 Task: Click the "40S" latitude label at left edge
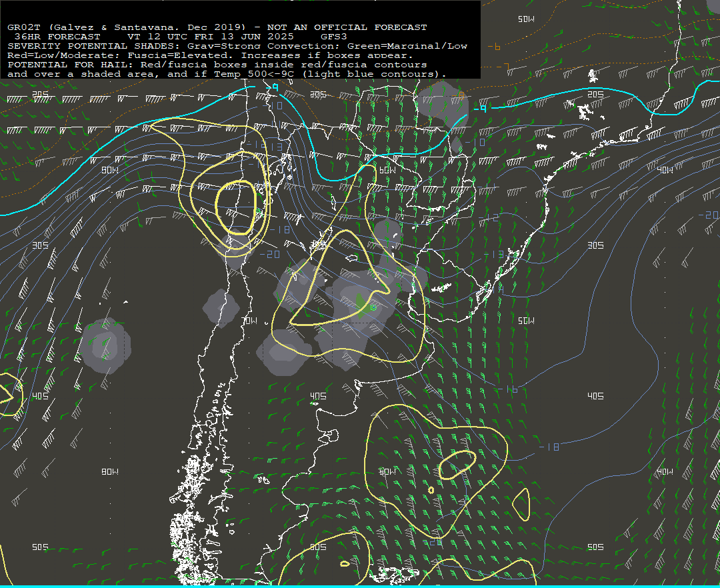click(41, 396)
